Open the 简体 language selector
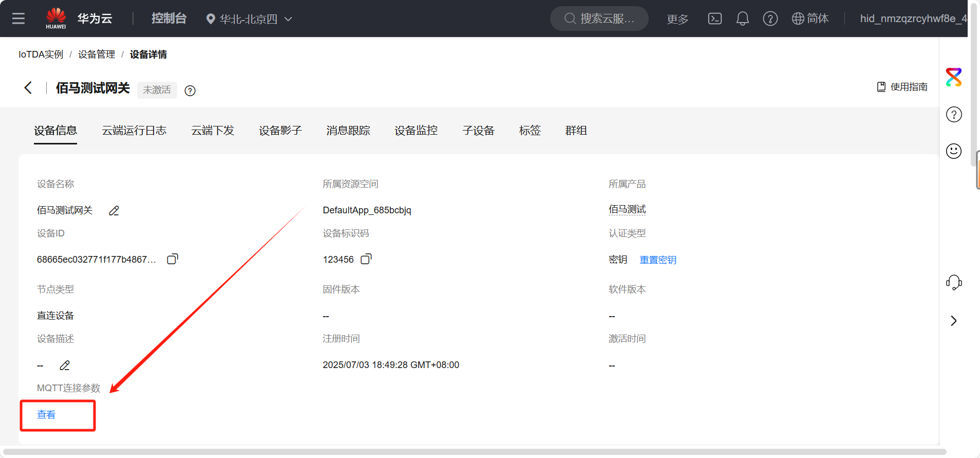980x458 pixels. click(x=810, y=19)
